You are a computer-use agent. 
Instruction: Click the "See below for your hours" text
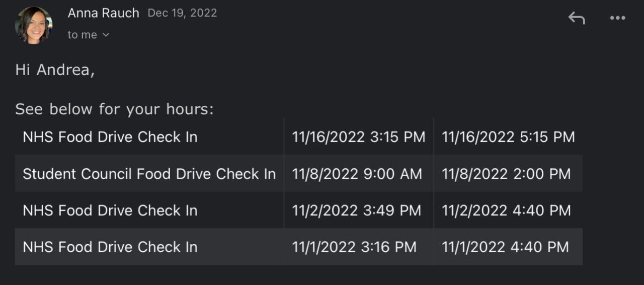click(x=114, y=109)
